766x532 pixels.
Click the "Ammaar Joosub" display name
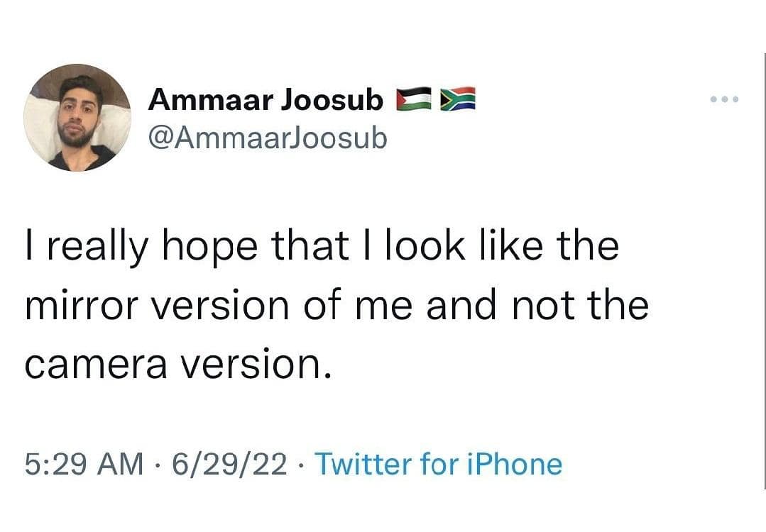(265, 101)
